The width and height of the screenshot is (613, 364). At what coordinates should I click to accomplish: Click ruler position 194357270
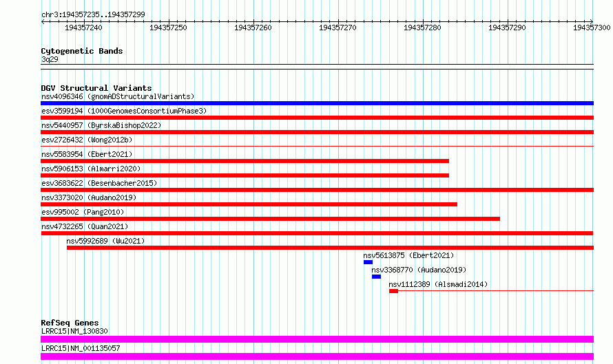[337, 28]
